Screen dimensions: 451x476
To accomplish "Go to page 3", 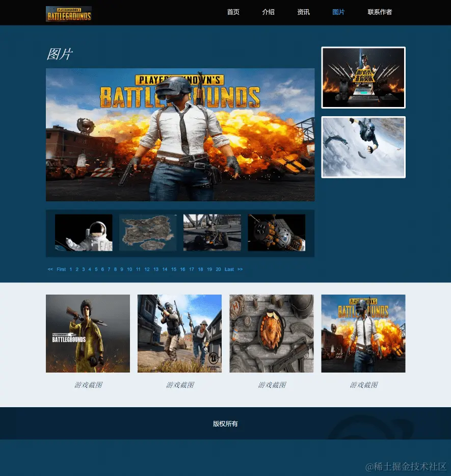I will coord(84,269).
